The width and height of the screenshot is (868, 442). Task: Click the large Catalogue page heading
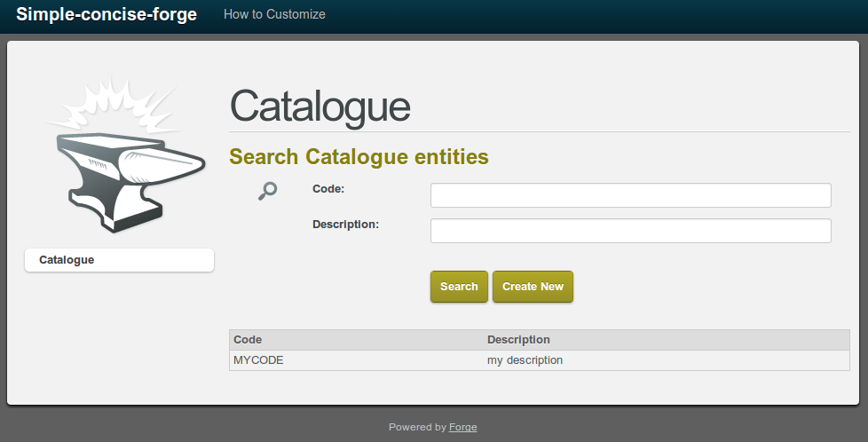click(320, 107)
